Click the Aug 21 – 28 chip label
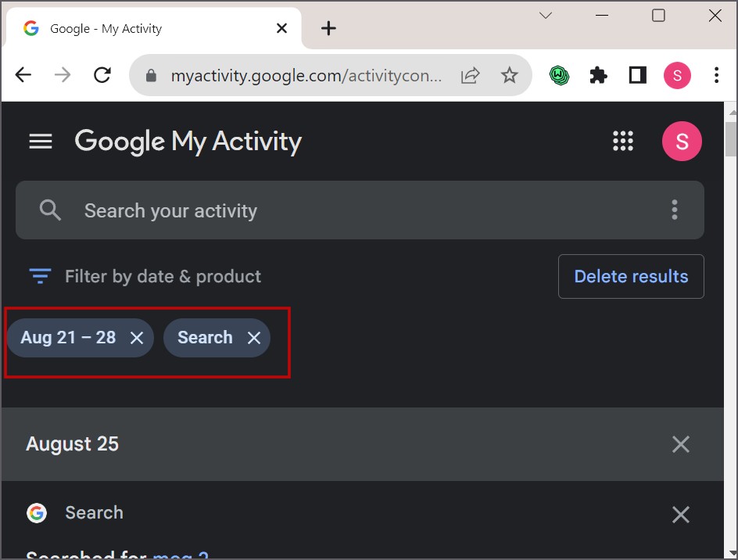 pyautogui.click(x=68, y=337)
